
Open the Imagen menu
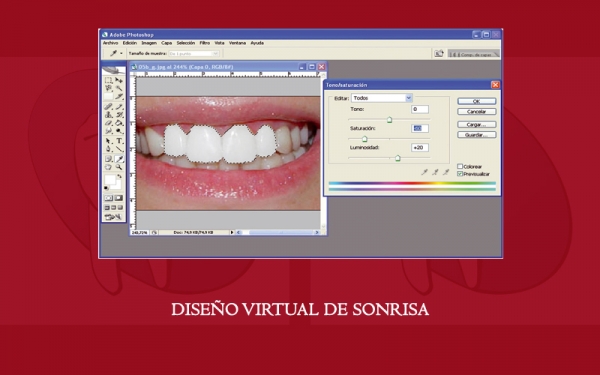149,43
